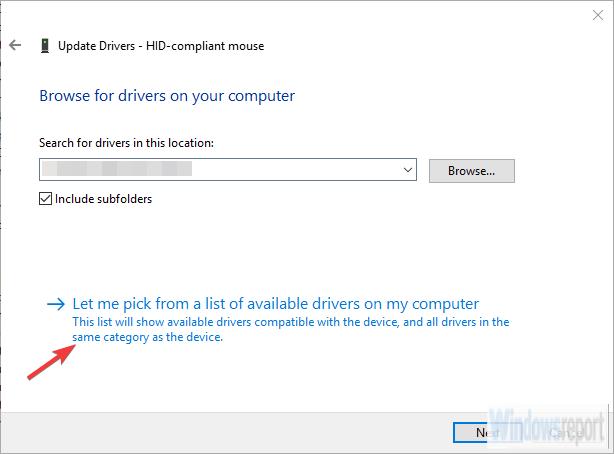Click the Include subfolders label text
The height and width of the screenshot is (454, 614).
(x=102, y=199)
